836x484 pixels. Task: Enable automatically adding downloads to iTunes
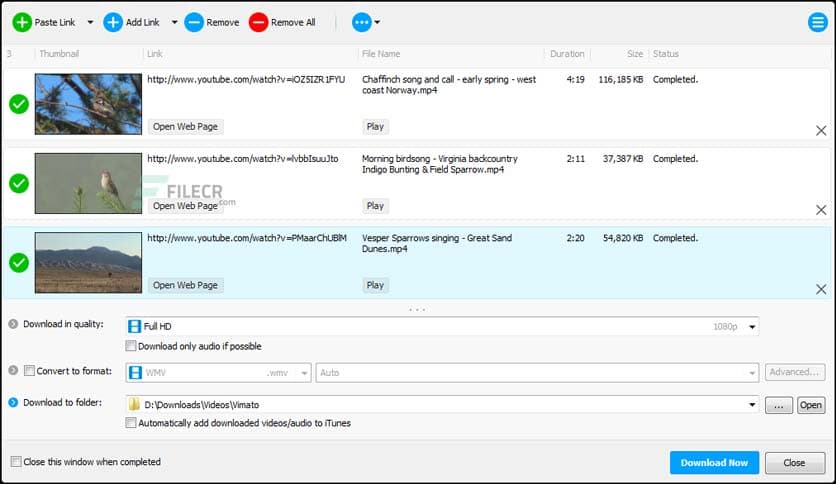pyautogui.click(x=131, y=423)
